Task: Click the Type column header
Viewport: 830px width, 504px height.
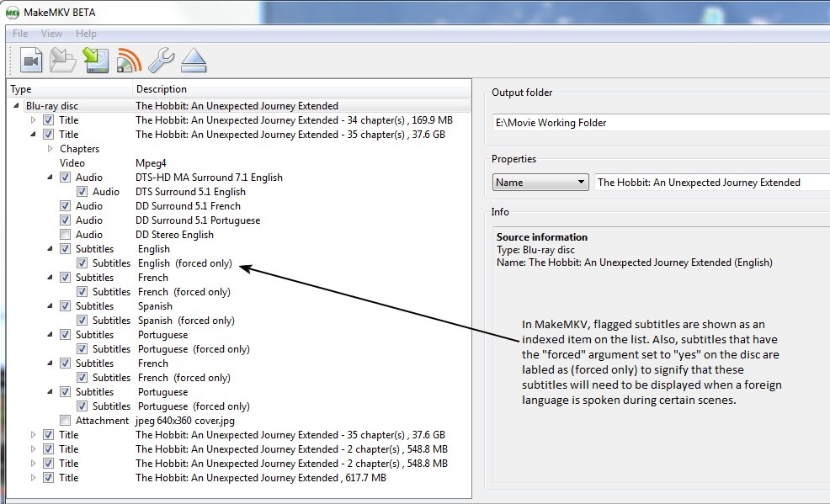Action: 71,89
